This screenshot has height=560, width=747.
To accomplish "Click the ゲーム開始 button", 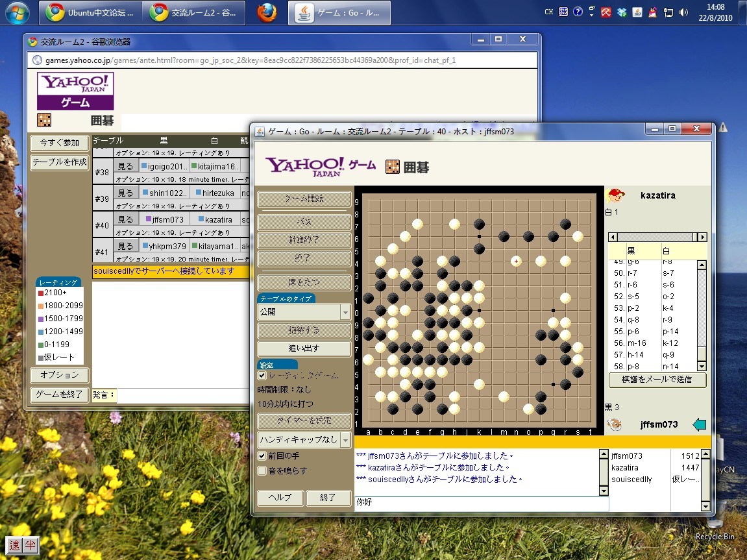I will click(304, 199).
